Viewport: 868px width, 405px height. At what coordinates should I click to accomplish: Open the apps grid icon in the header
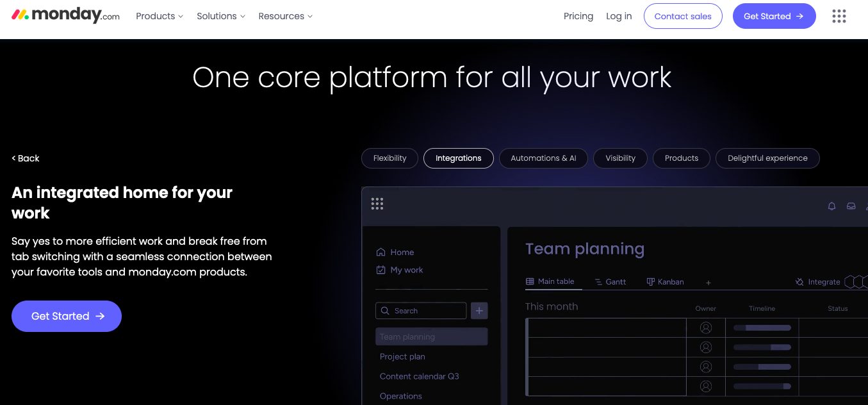click(x=839, y=16)
